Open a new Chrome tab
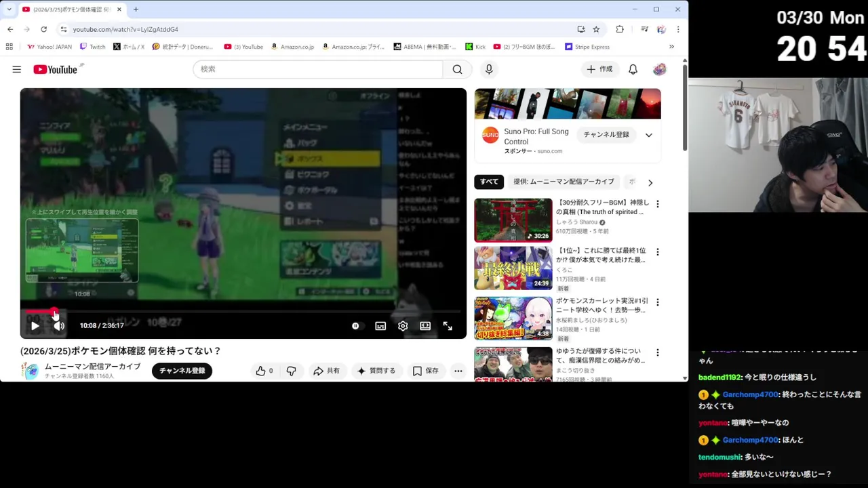Image resolution: width=868 pixels, height=488 pixels. point(136,9)
